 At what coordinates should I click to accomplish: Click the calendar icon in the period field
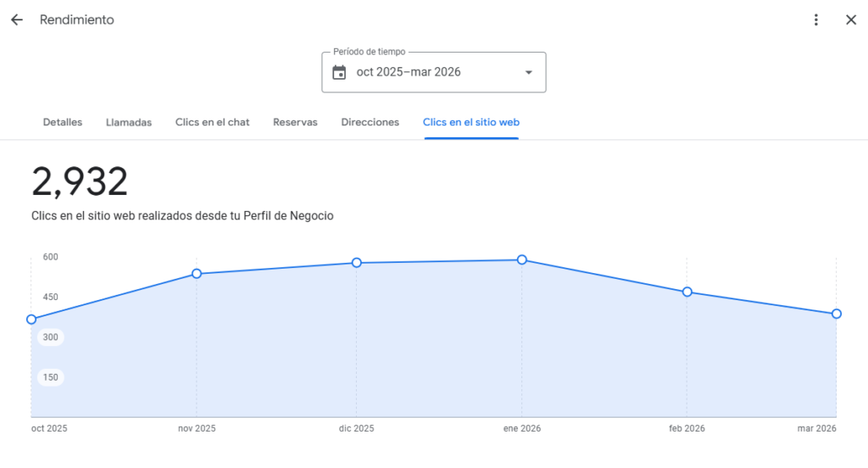[339, 73]
